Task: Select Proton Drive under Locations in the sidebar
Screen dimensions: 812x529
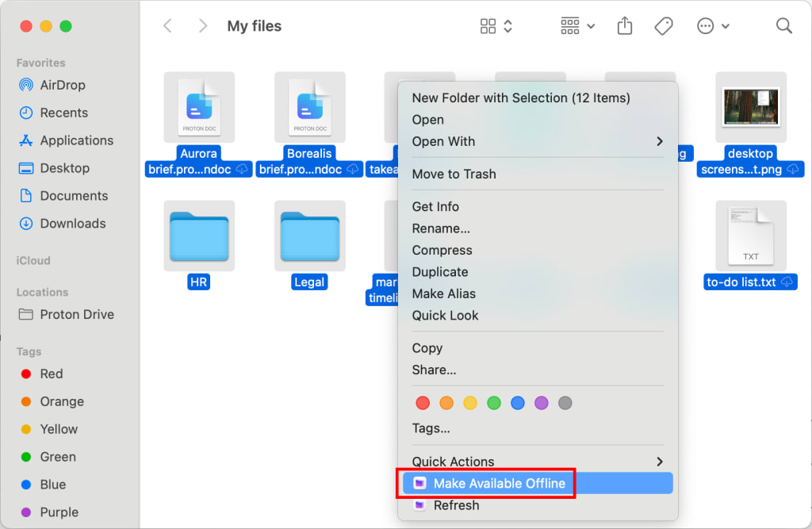Action: pyautogui.click(x=74, y=314)
